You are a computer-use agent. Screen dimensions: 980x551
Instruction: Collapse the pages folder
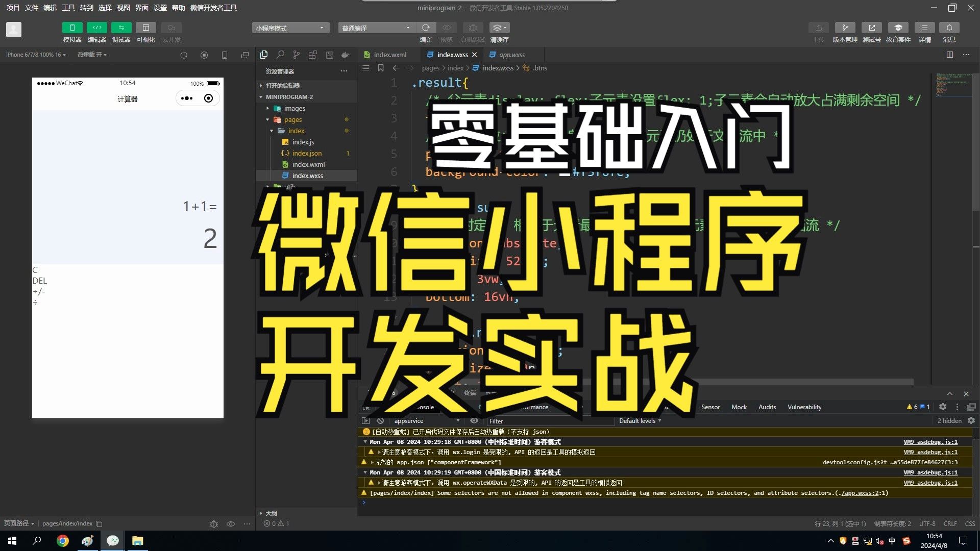pyautogui.click(x=306, y=119)
